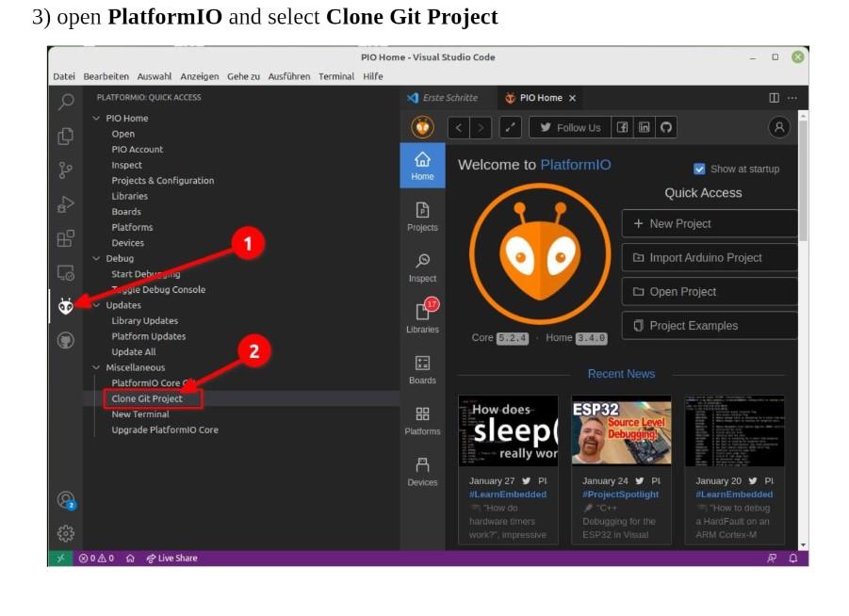The width and height of the screenshot is (849, 616).
Task: Click Import Arduino Project button
Action: click(710, 258)
